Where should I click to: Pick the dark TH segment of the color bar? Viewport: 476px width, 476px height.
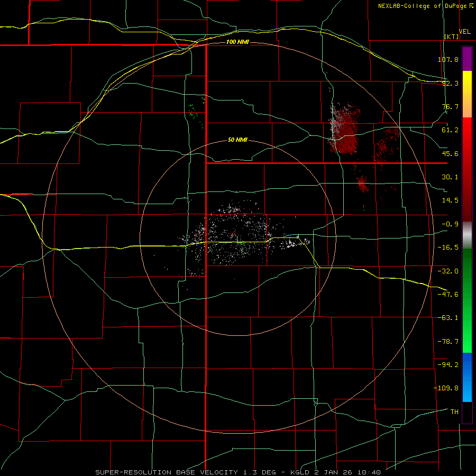coord(467,412)
